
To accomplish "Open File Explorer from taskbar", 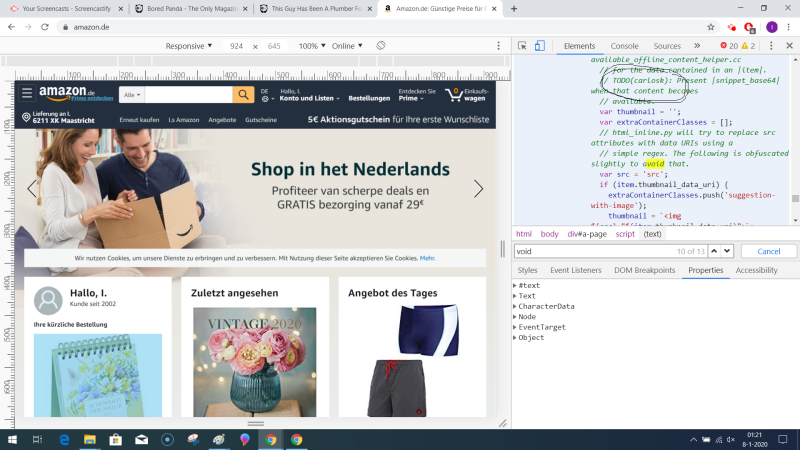I will click(90, 439).
